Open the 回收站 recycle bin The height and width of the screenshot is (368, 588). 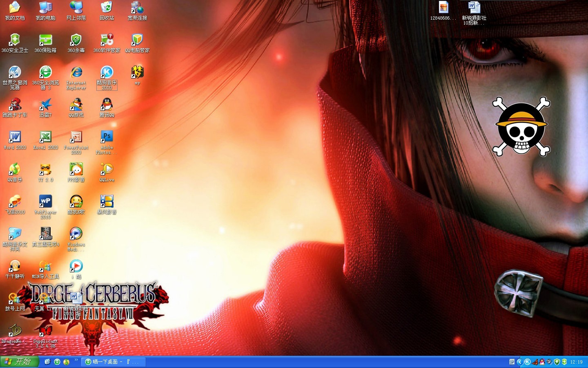coord(107,11)
